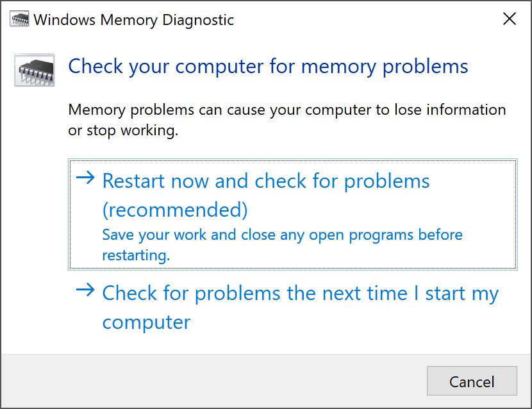Click the Windows Memory Diagnostic title text
Image resolution: width=532 pixels, height=409 pixels.
pyautogui.click(x=135, y=19)
